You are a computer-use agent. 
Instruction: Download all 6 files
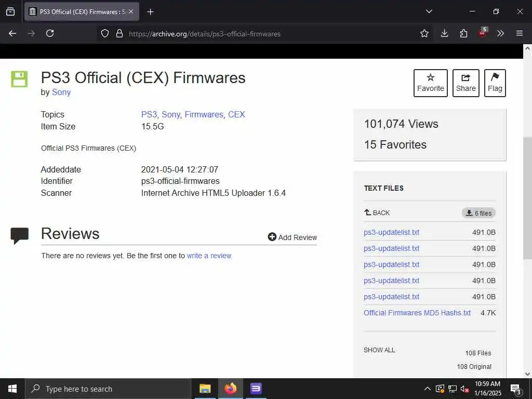478,213
